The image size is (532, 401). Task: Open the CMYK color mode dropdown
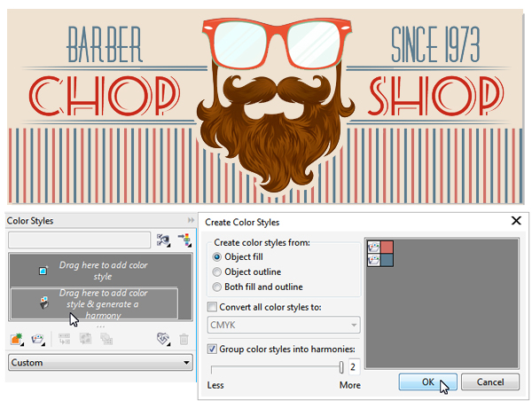(284, 325)
